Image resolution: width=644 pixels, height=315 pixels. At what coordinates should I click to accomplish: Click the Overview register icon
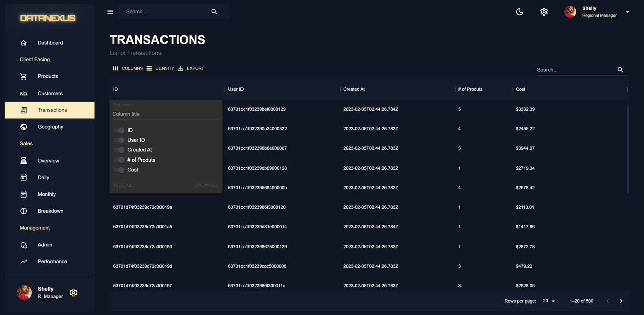pyautogui.click(x=23, y=161)
